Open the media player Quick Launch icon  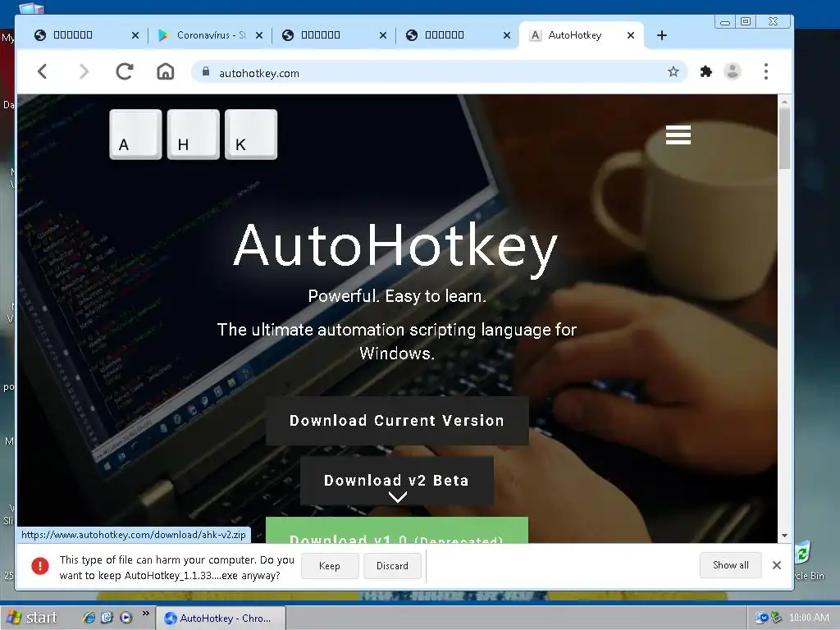tap(126, 617)
